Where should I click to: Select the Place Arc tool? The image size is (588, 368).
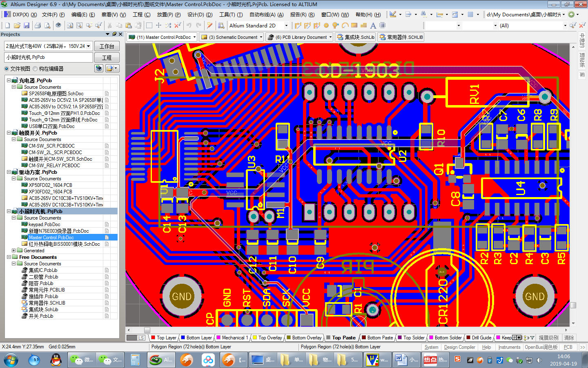point(345,25)
